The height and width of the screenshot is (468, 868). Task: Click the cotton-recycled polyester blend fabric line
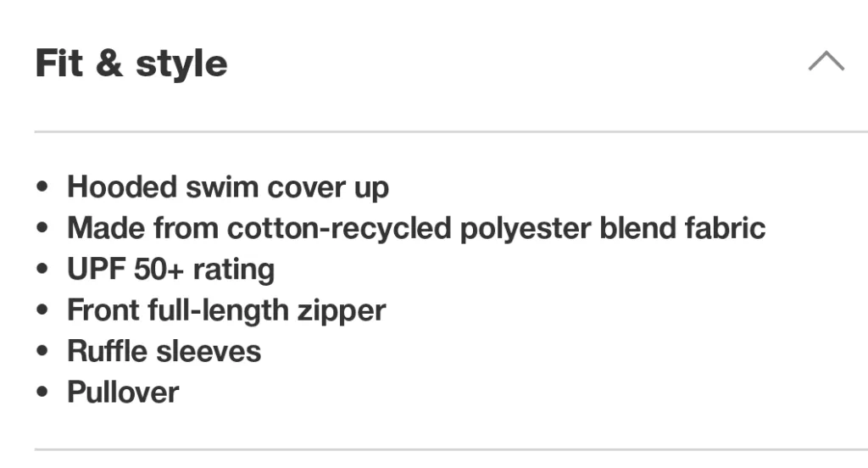tap(416, 227)
